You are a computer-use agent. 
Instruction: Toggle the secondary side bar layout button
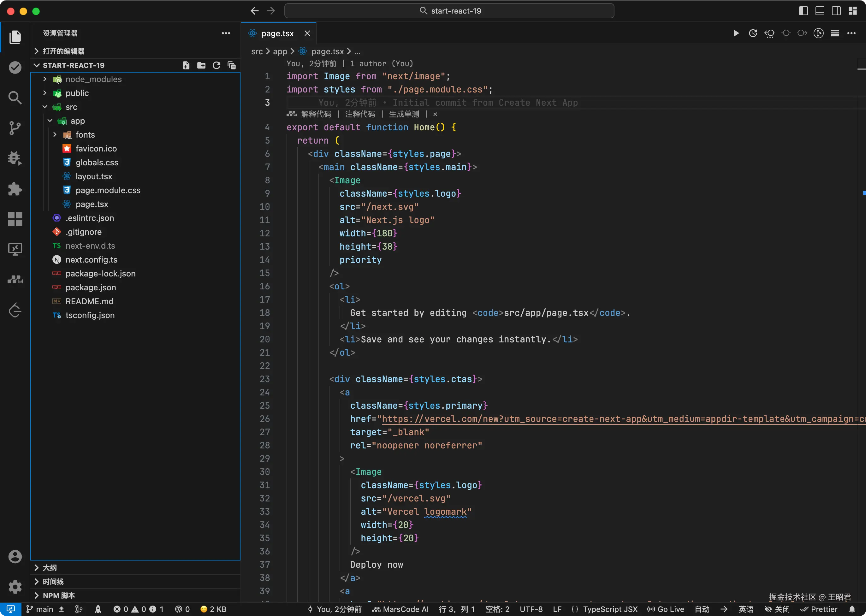pyautogui.click(x=836, y=11)
